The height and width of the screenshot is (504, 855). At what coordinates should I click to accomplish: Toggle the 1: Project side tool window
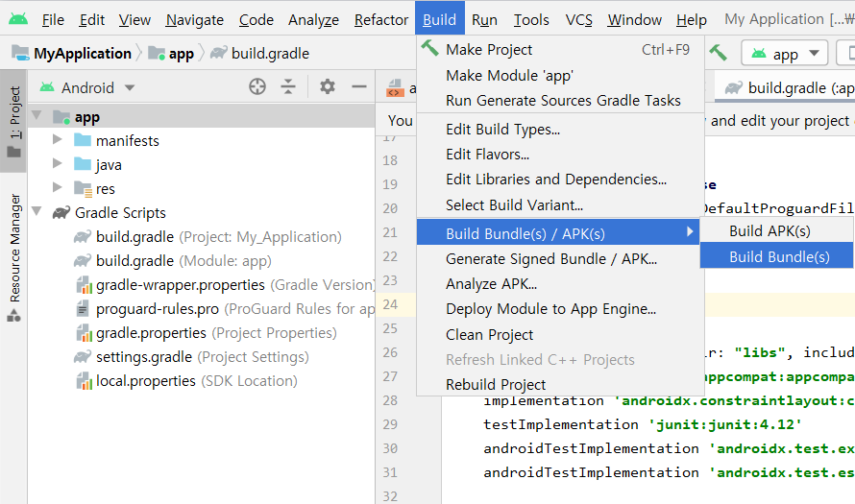pyautogui.click(x=14, y=121)
